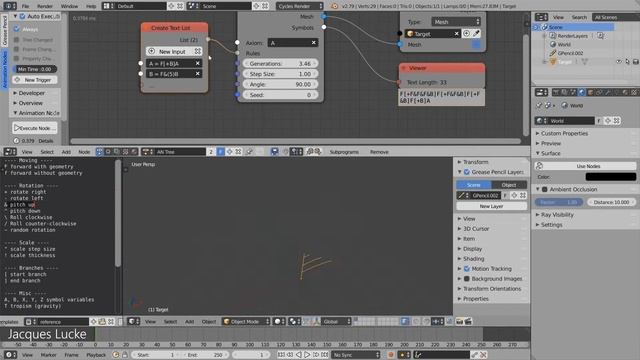Click the Execute Node Tree button
This screenshot has width=640, height=360.
pyautogui.click(x=35, y=128)
